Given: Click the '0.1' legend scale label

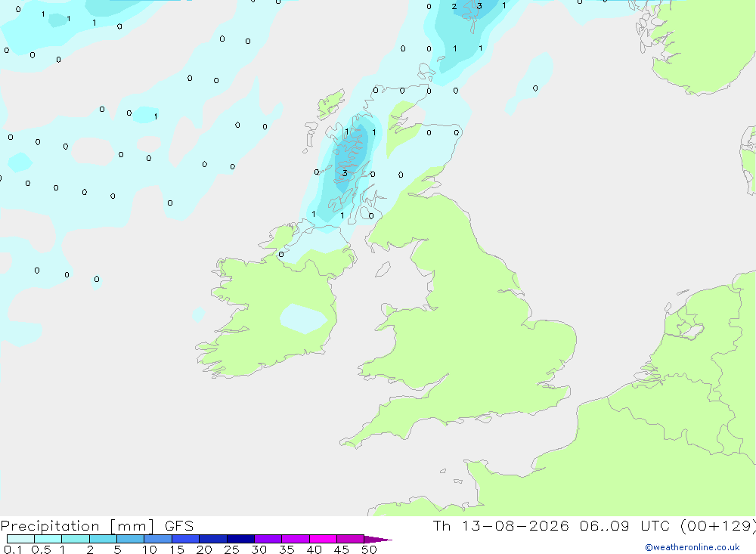Looking at the screenshot, I should [13, 549].
